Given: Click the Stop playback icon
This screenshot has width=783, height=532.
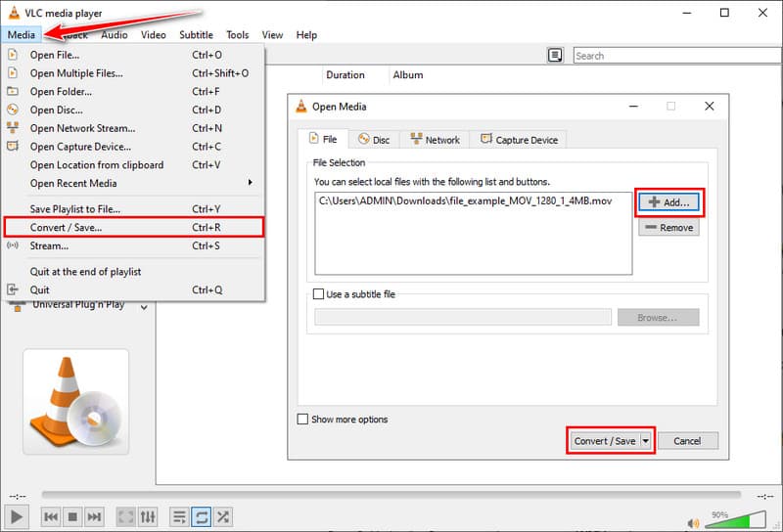Looking at the screenshot, I should (72, 516).
